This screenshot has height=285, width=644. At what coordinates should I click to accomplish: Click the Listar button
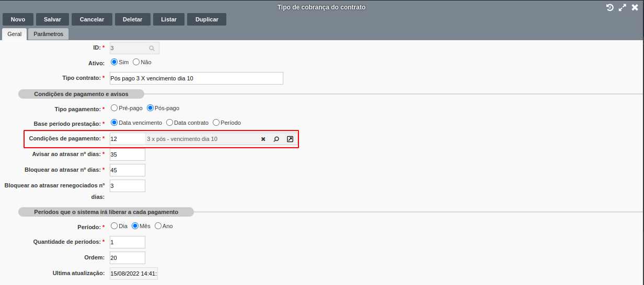168,19
